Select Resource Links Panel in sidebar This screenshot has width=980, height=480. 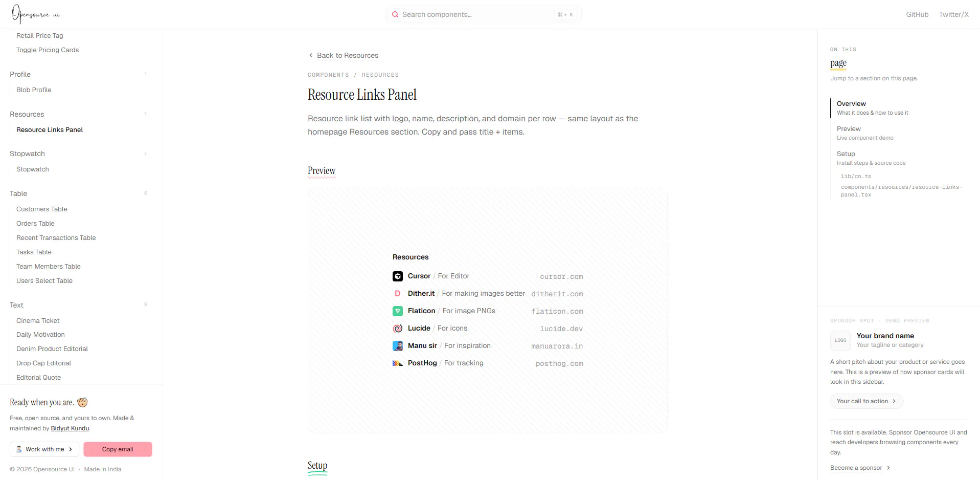[50, 129]
